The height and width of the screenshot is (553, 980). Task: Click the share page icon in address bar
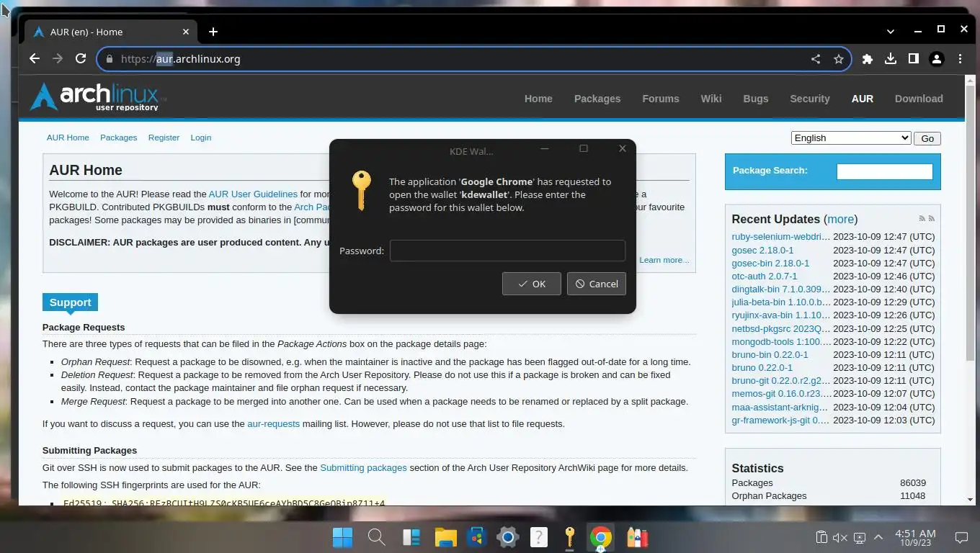coord(816,59)
